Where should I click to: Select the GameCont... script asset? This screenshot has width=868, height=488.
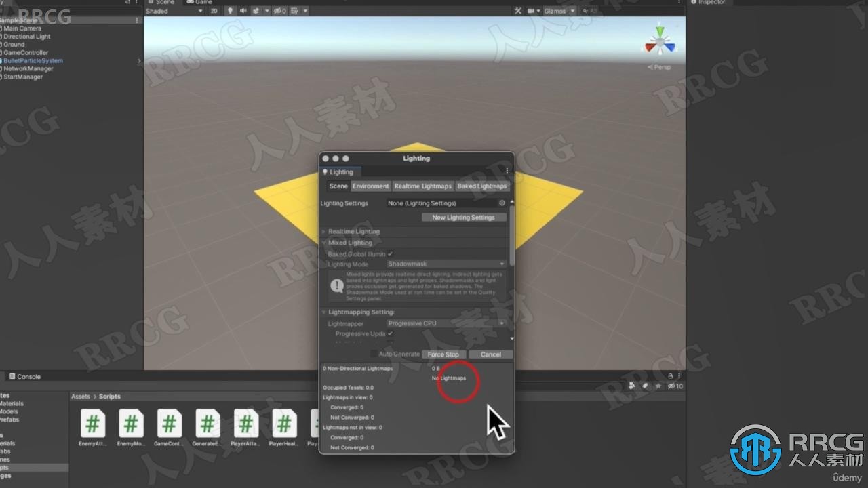point(169,429)
